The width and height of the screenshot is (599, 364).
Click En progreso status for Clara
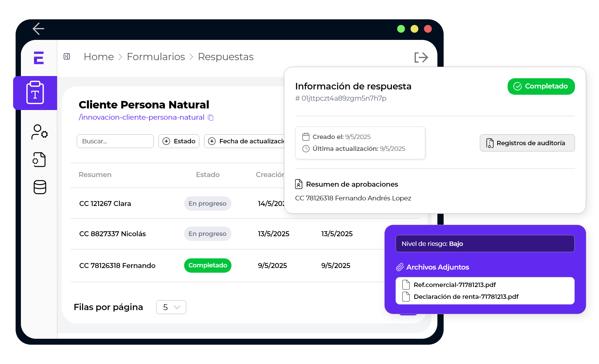(x=207, y=204)
